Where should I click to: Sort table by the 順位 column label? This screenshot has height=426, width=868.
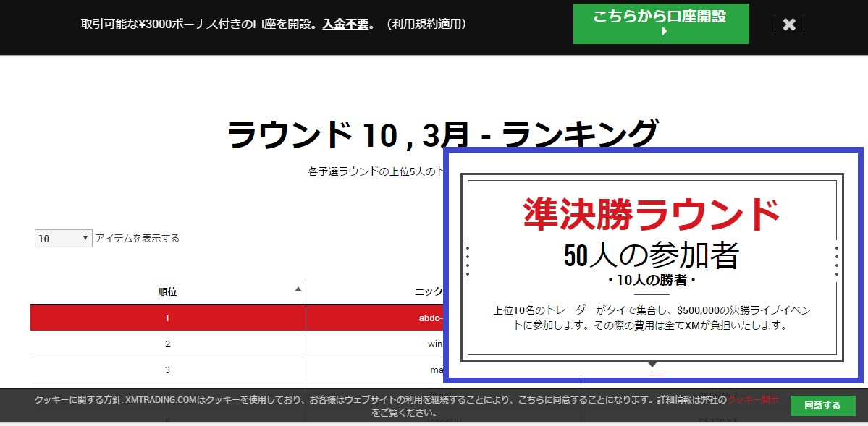[x=167, y=292]
